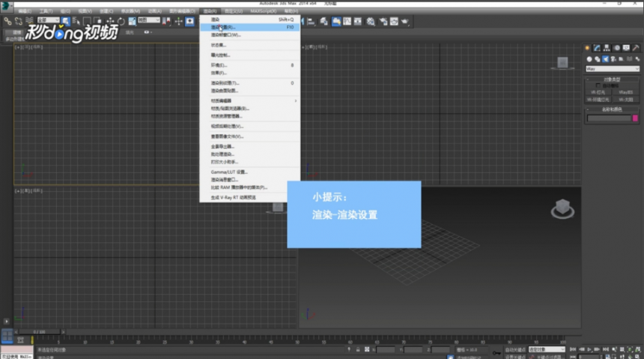Switch to the Utilities hammer tab
The height and width of the screenshot is (359, 644).
[636, 48]
